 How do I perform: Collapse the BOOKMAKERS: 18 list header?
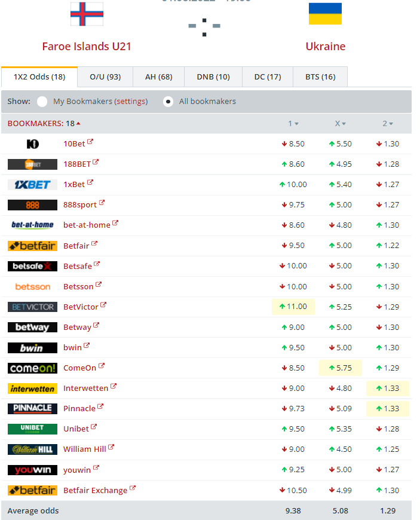pyautogui.click(x=44, y=124)
